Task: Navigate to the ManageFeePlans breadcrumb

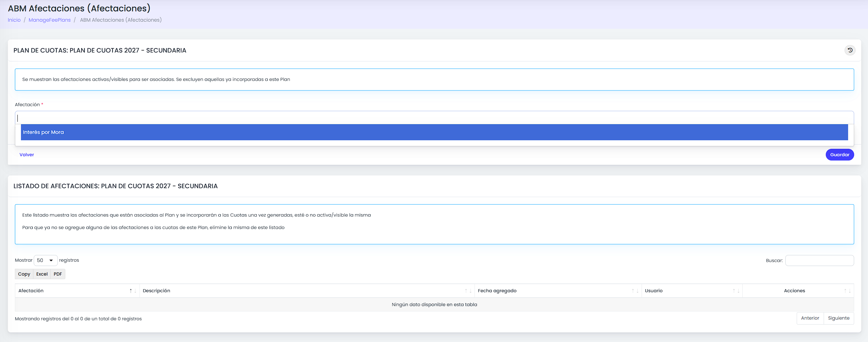Action: pyautogui.click(x=50, y=20)
